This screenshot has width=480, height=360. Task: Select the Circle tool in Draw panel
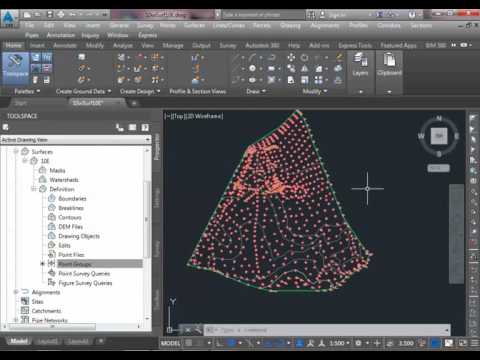click(252, 68)
